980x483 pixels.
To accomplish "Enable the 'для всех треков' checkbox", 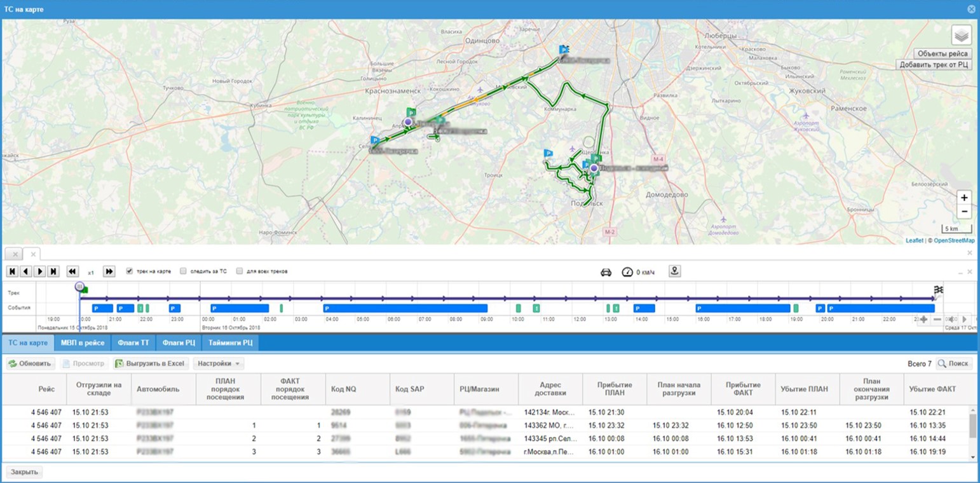I will point(239,271).
